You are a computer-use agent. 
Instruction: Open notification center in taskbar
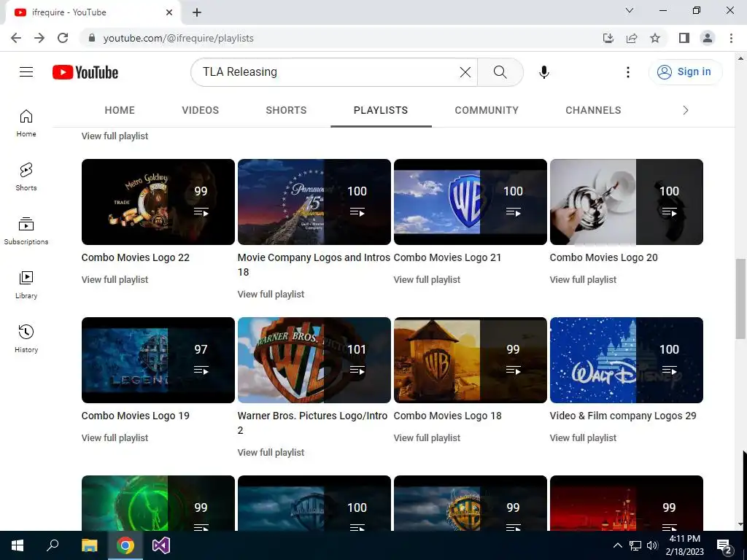pos(724,545)
